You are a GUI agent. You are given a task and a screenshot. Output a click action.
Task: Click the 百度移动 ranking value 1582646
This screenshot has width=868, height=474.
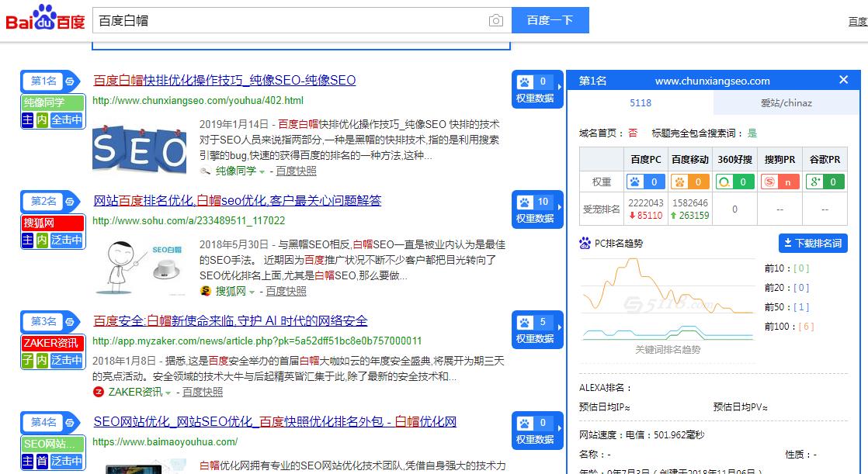[x=689, y=203]
